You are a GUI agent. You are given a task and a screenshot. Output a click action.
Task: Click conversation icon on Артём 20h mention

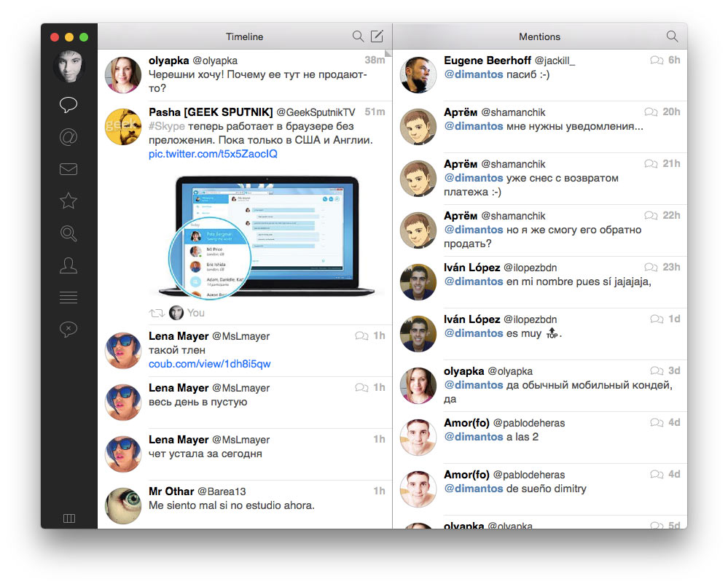click(x=651, y=112)
